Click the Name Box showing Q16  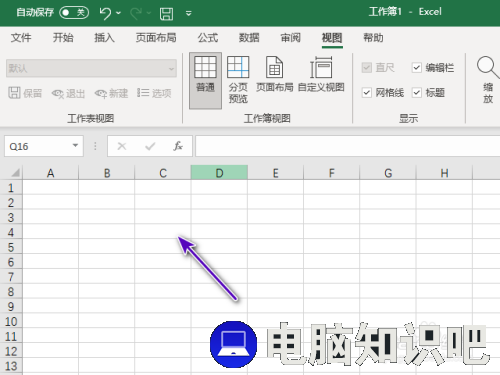point(44,146)
